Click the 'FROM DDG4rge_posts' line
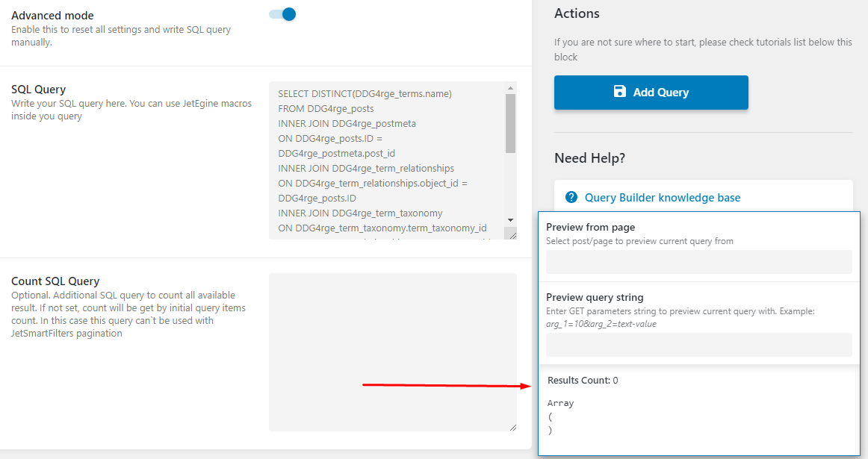868x459 pixels. click(x=326, y=108)
